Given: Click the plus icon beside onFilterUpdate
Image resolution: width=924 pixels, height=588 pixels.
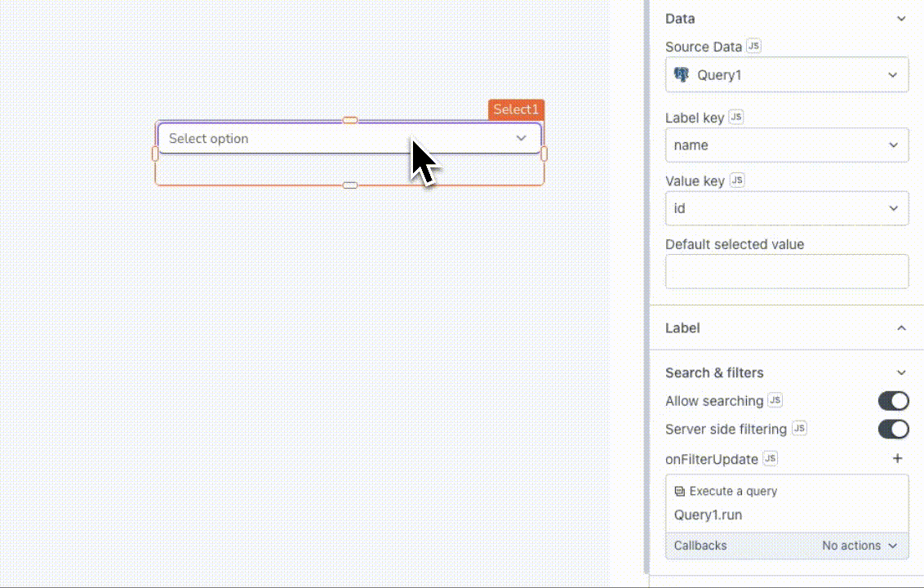Looking at the screenshot, I should (897, 458).
